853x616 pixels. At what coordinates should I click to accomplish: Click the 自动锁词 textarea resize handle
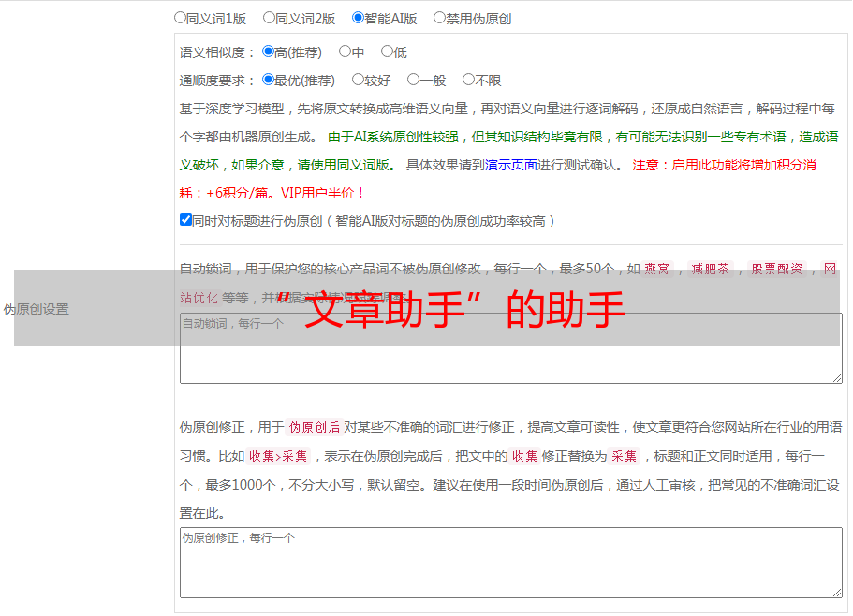click(x=837, y=377)
